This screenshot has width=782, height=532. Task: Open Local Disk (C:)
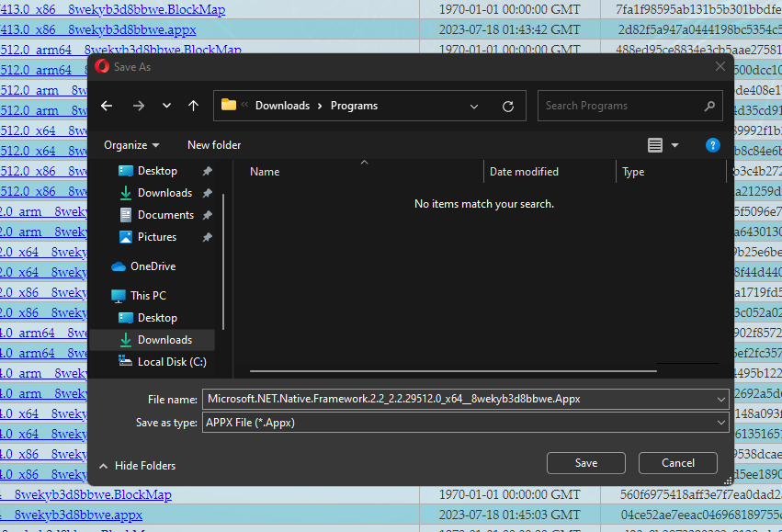172,362
